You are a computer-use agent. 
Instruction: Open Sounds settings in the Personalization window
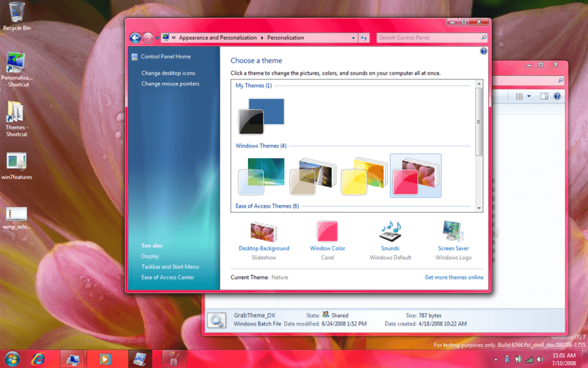(389, 248)
